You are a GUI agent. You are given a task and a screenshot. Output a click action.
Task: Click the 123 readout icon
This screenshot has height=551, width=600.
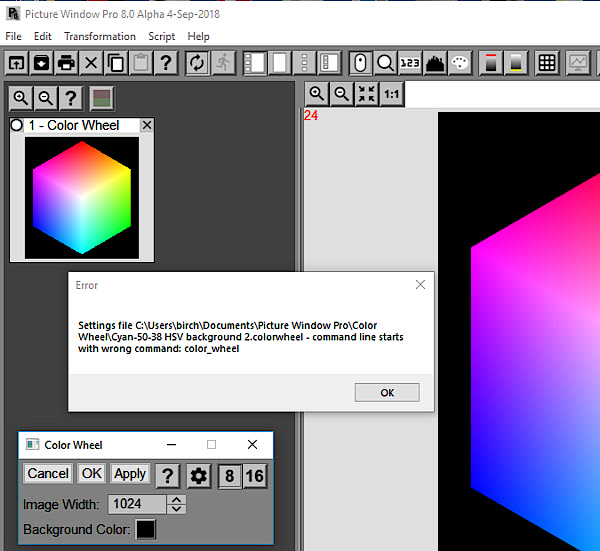point(410,63)
